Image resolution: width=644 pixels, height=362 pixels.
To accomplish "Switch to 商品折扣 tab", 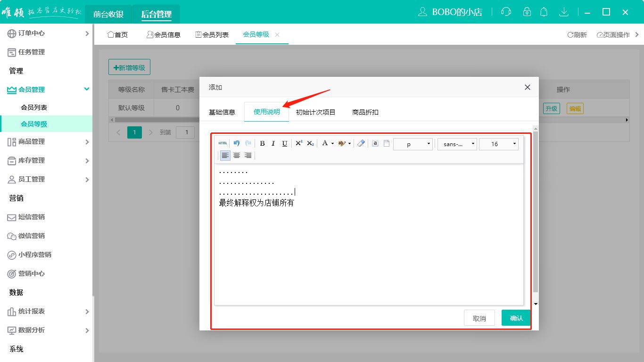I will (x=365, y=112).
